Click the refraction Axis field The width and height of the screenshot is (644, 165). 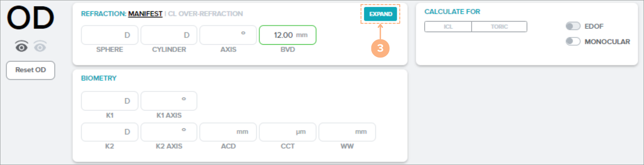click(x=228, y=35)
